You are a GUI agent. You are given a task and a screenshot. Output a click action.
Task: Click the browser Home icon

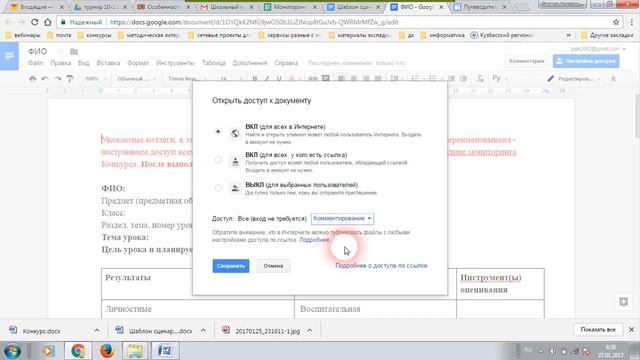pyautogui.click(x=48, y=22)
